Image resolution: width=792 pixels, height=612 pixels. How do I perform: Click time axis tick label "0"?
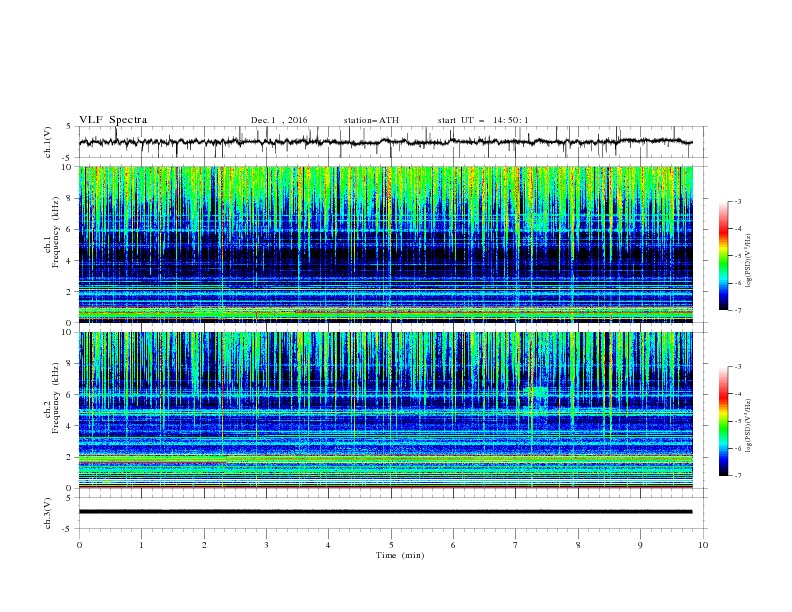79,545
